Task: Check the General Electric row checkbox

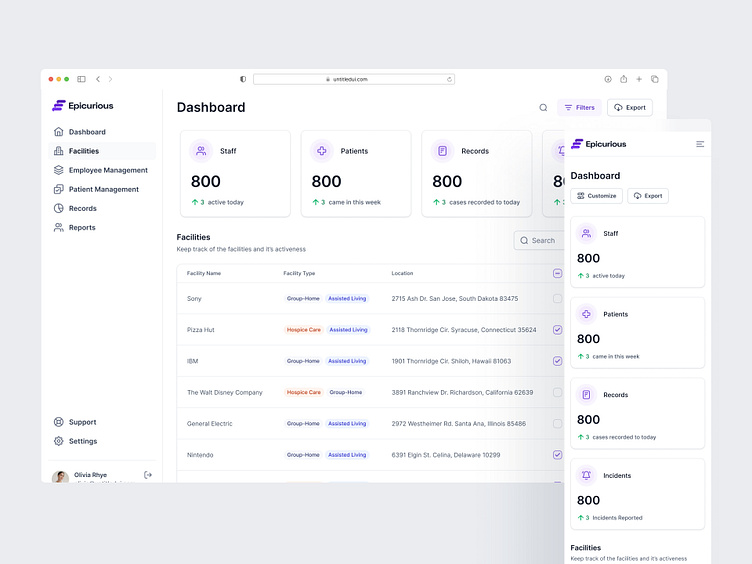Action: pyautogui.click(x=557, y=423)
